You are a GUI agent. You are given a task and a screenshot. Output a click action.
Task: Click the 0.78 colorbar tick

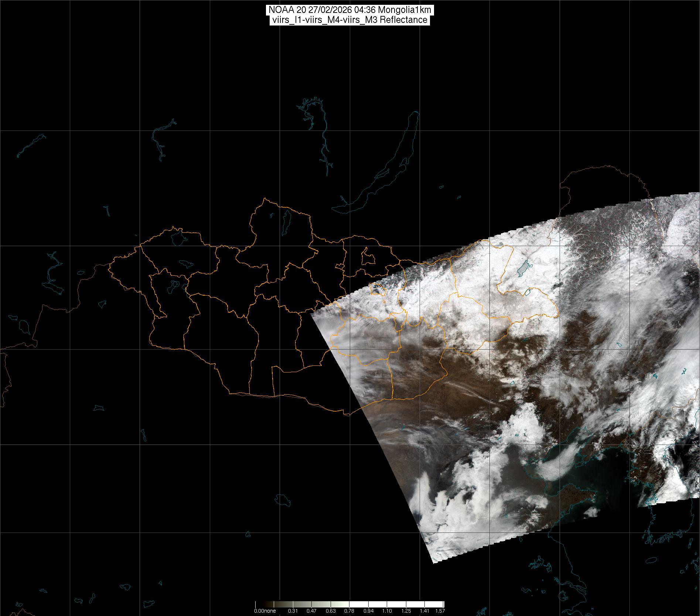[x=349, y=611]
